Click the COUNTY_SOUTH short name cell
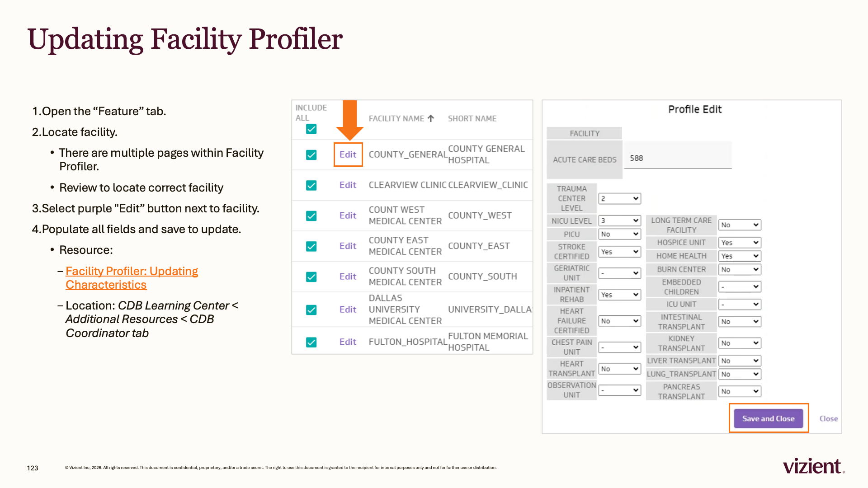The height and width of the screenshot is (488, 868). pyautogui.click(x=482, y=276)
